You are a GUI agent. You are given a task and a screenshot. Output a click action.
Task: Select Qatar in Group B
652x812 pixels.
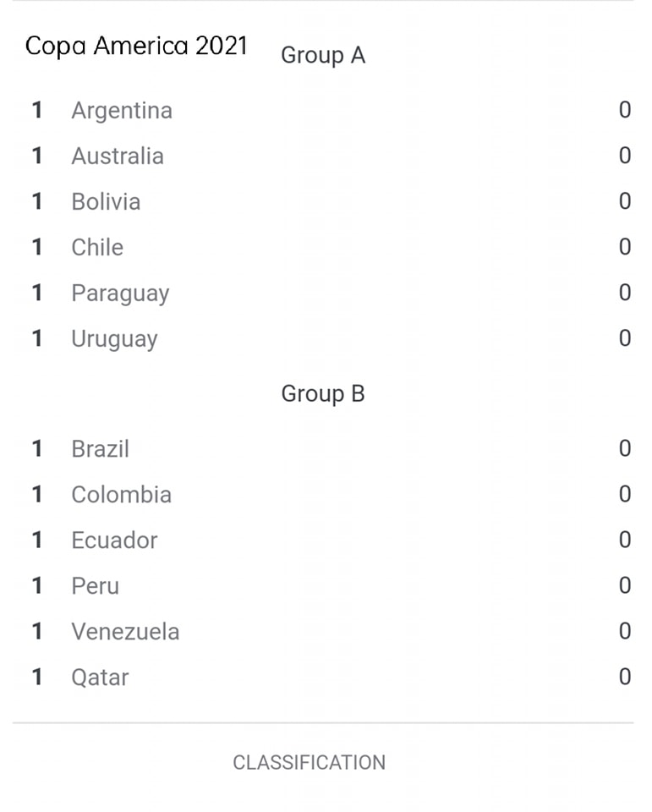(100, 678)
